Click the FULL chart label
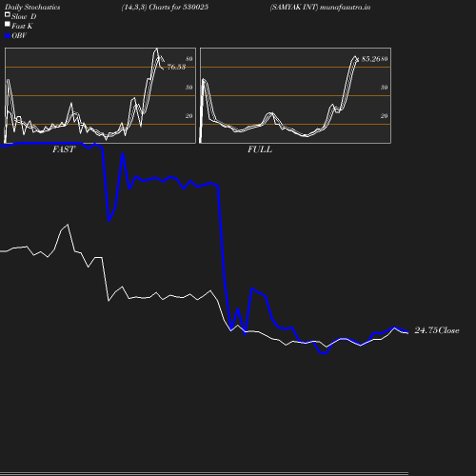Image resolution: width=476 pixels, height=476 pixels. pyautogui.click(x=260, y=149)
